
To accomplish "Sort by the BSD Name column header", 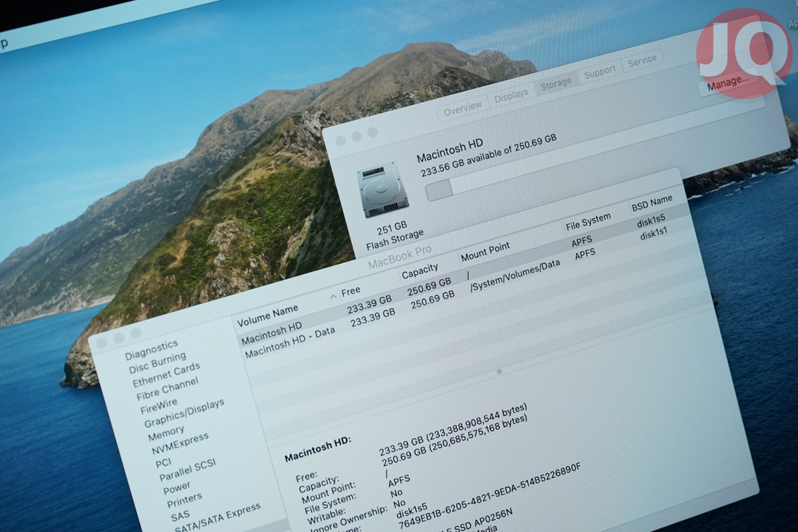I will coord(652,204).
